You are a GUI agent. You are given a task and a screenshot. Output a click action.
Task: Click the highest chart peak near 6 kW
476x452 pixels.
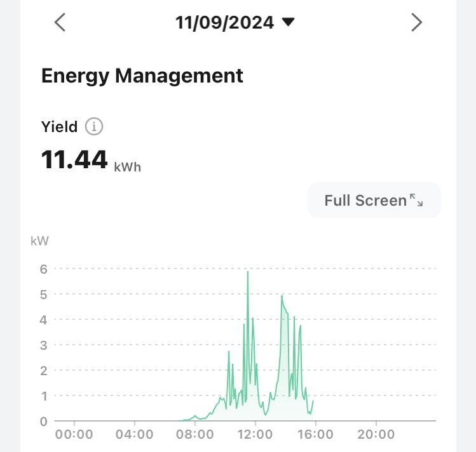[247, 272]
